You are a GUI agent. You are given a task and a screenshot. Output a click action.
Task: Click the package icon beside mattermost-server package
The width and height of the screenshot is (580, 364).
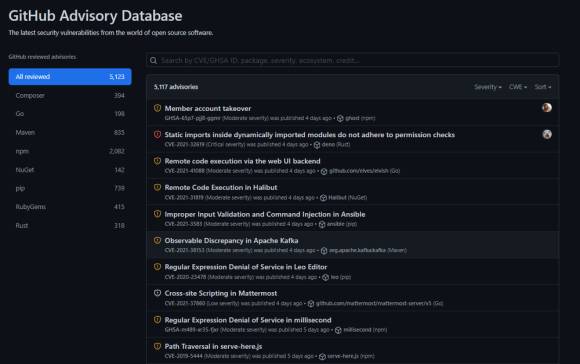coord(311,304)
